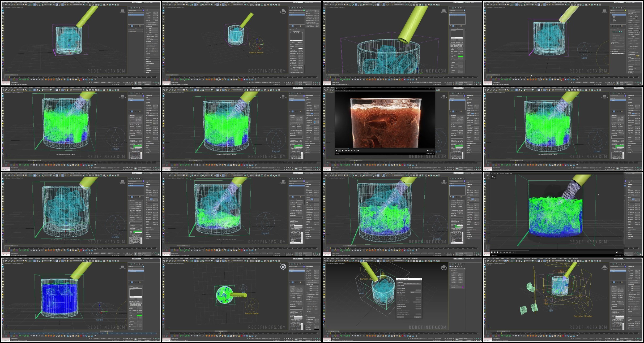Uncheck Animated Vertices in Phoenix dialog
The width and height of the screenshot is (644, 343).
(397, 288)
